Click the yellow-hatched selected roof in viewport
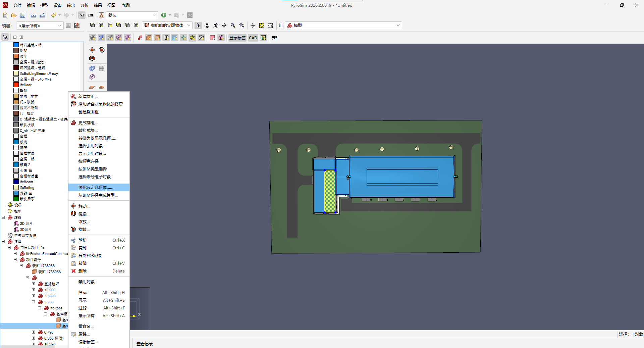Viewport: 644px width, 348px height. [x=330, y=192]
